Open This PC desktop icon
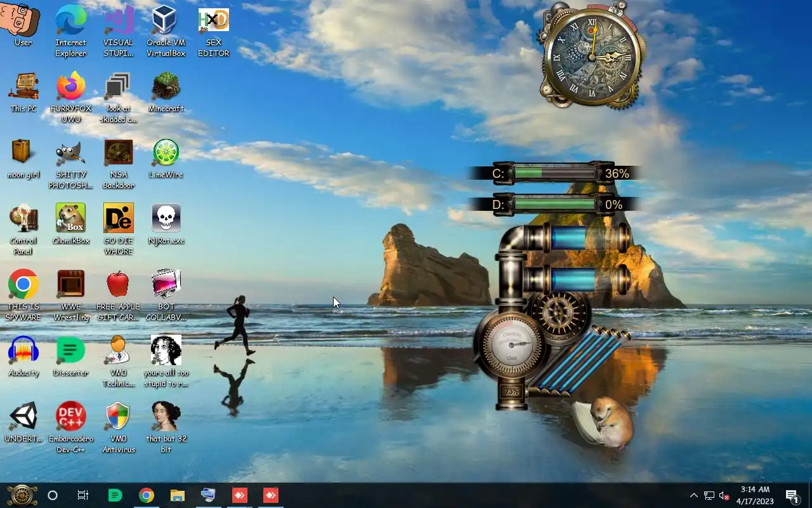Screen dimensions: 812x508 coord(23,93)
